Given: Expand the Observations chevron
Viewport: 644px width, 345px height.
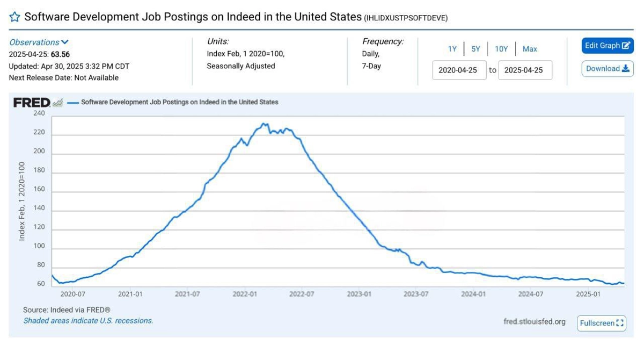Looking at the screenshot, I should 65,42.
